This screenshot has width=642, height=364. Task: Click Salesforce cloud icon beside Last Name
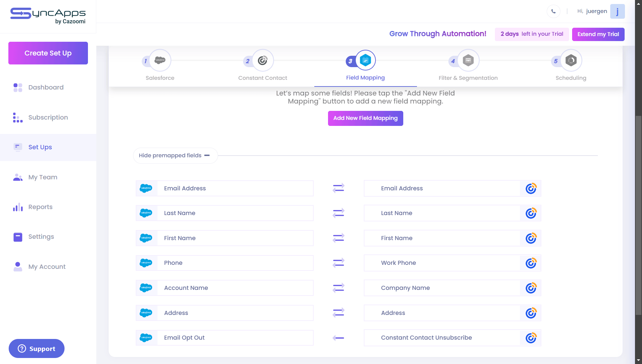tap(146, 213)
